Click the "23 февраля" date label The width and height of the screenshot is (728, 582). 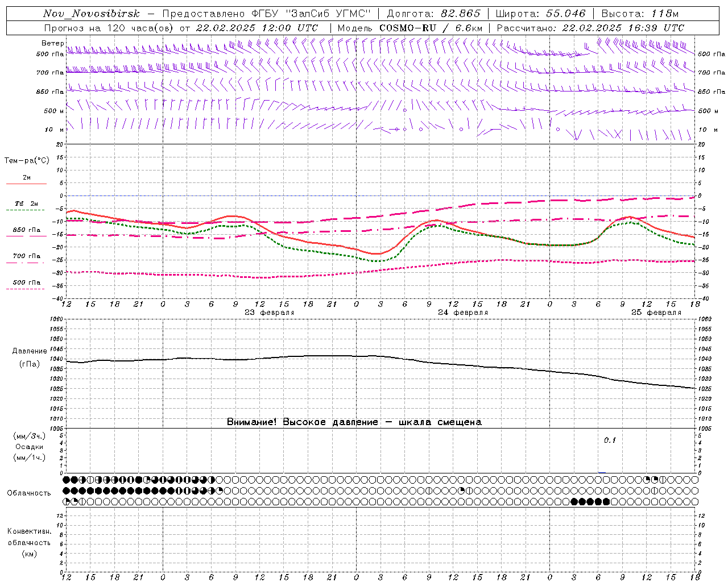[270, 313]
